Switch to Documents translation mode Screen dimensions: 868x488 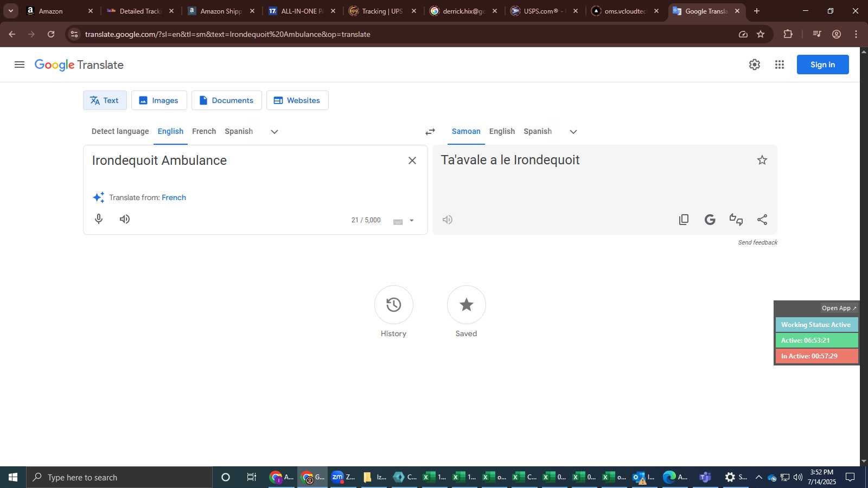pos(227,100)
